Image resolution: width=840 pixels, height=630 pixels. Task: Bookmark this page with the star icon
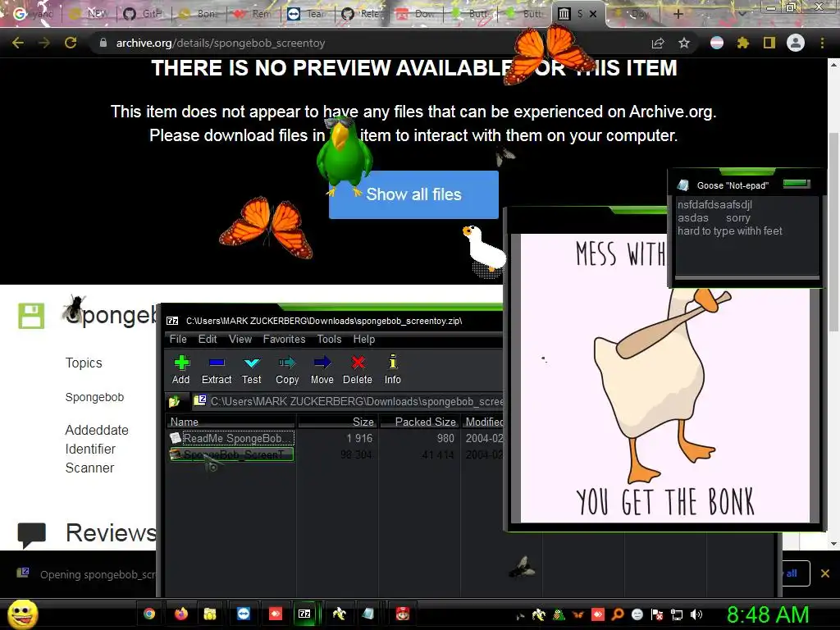[x=684, y=43]
